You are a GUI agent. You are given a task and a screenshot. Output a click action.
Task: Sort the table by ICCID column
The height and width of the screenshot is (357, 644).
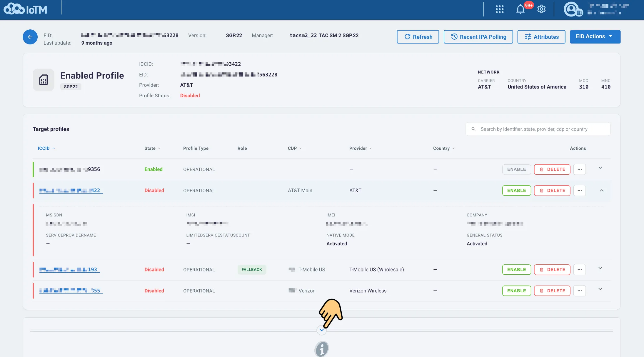[x=46, y=149]
